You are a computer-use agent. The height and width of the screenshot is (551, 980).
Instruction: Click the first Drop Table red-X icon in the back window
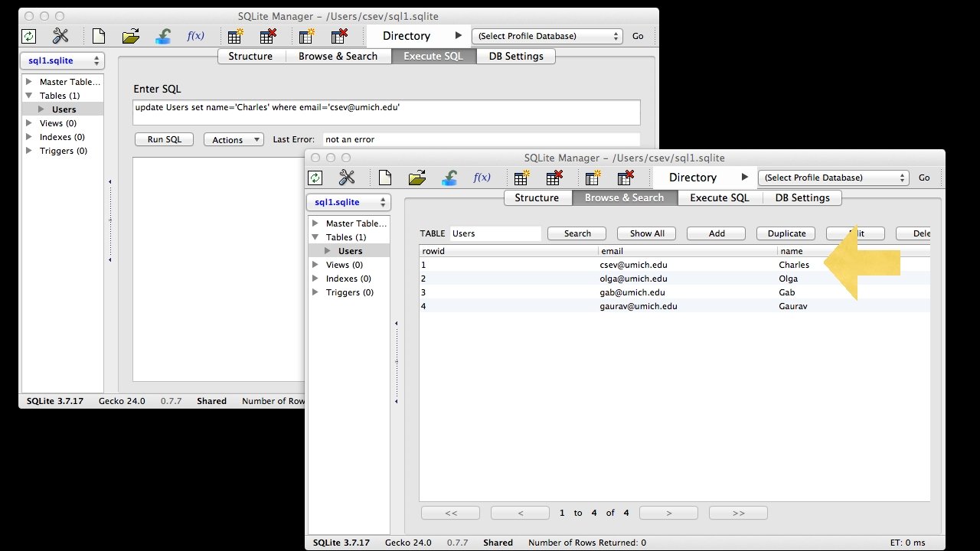coord(267,36)
